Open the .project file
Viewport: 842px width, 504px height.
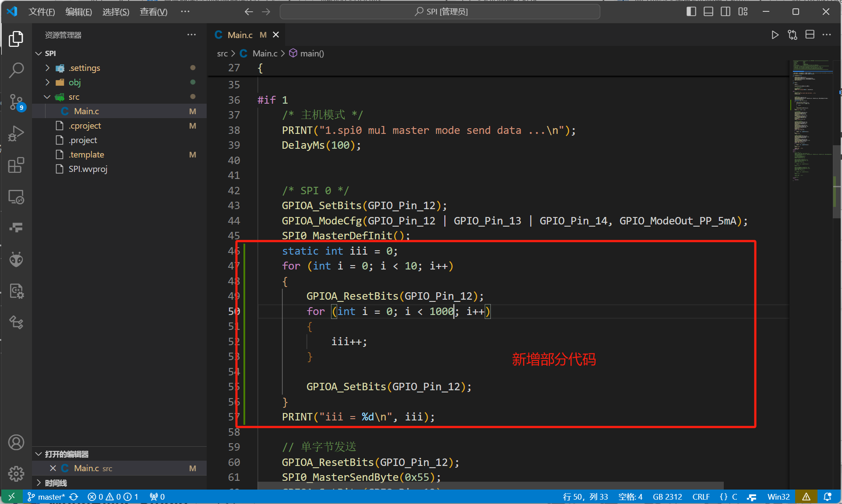tap(120, 140)
